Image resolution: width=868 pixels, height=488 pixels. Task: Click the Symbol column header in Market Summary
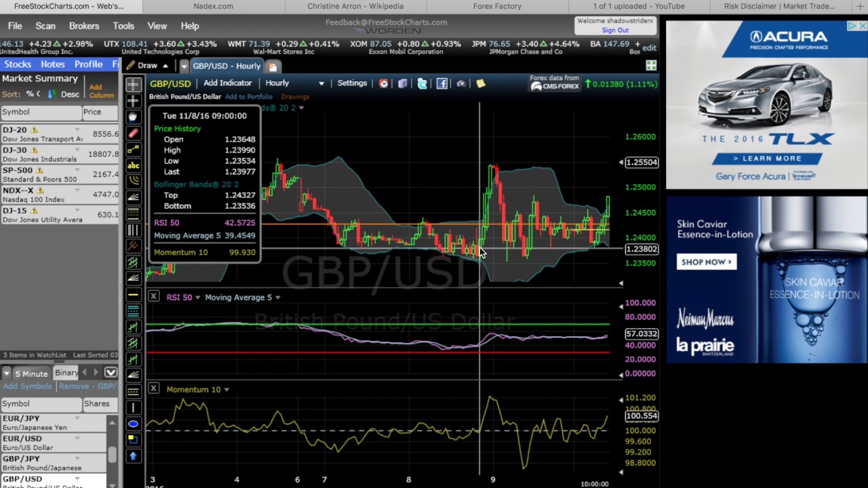pos(41,113)
